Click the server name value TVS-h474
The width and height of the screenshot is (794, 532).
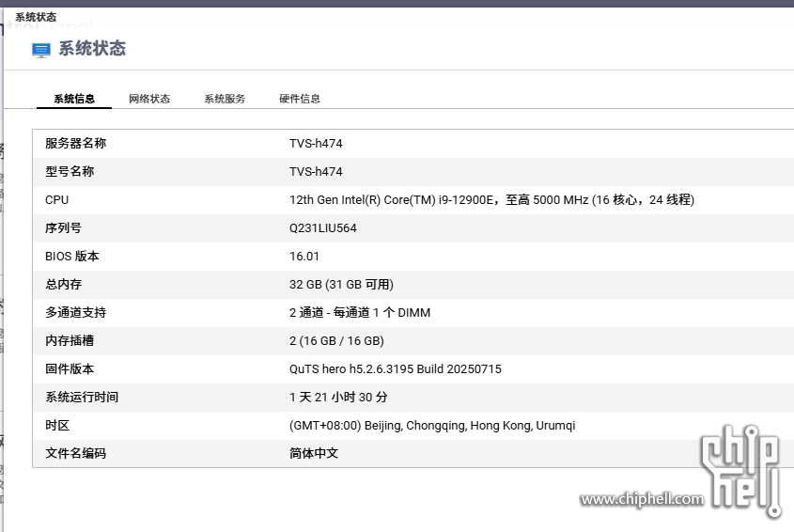316,144
